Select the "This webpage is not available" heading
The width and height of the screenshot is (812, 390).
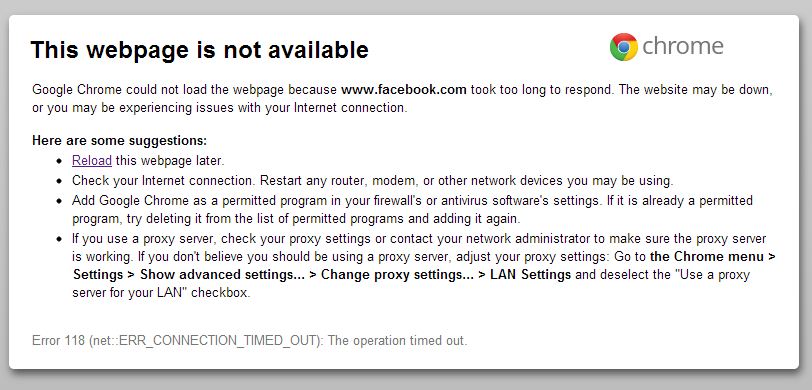199,50
